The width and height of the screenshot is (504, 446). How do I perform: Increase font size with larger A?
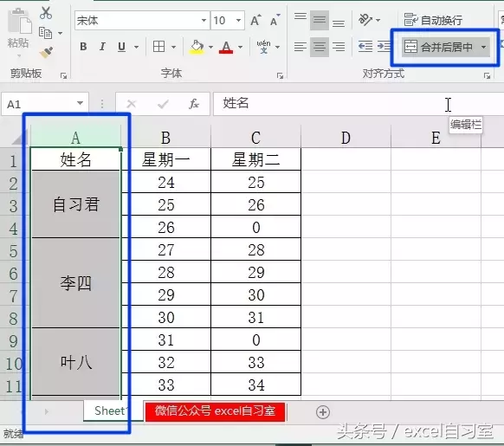[255, 20]
